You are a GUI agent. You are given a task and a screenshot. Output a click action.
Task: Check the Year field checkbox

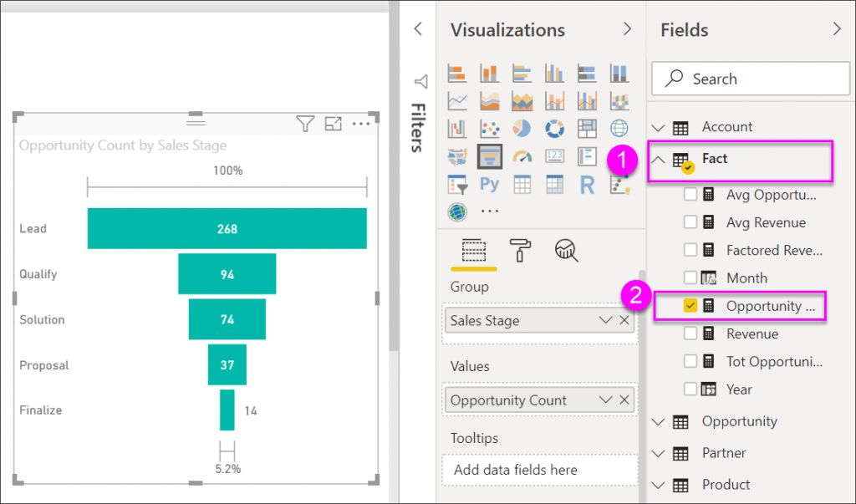[x=690, y=389]
